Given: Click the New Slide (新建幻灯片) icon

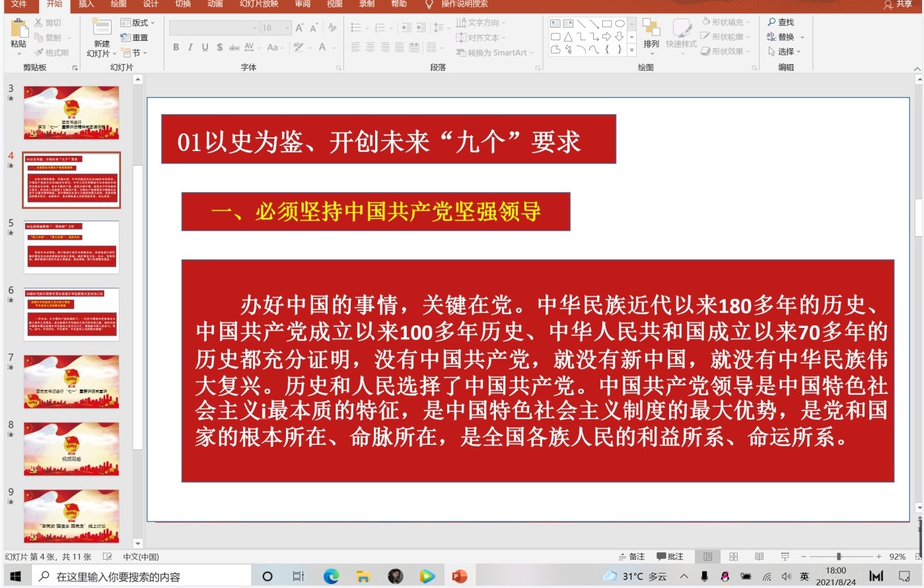Looking at the screenshot, I should 102,28.
